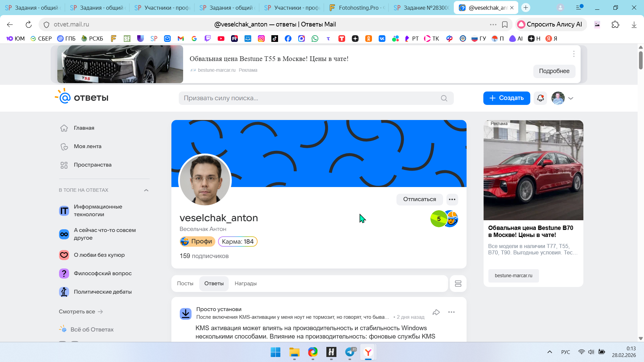Open profile three-dots options menu
Viewport: 644px width, 362px height.
click(x=452, y=199)
